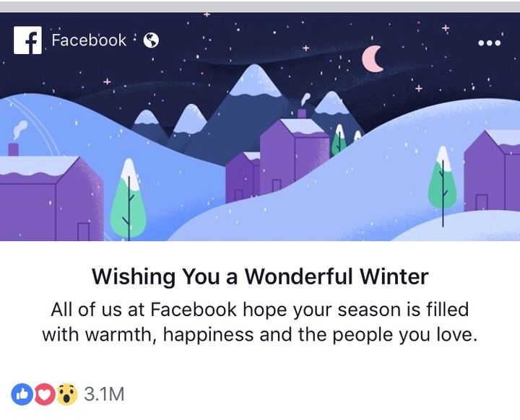This screenshot has width=520, height=420.
Task: Click the blue Like reaction icon
Action: [22, 394]
